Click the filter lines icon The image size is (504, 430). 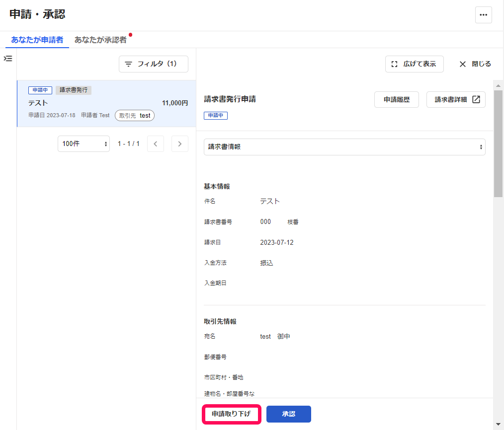(x=128, y=64)
